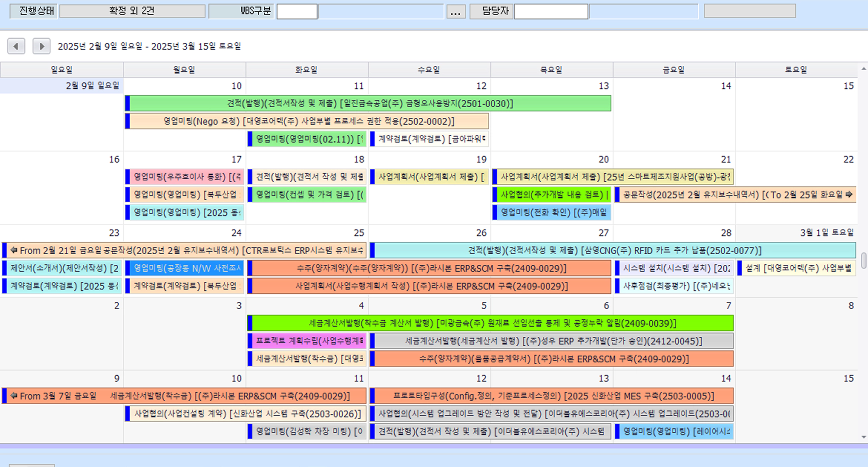
Task: Open the green 일진금속공업 견적(발행) event
Action: click(x=369, y=103)
